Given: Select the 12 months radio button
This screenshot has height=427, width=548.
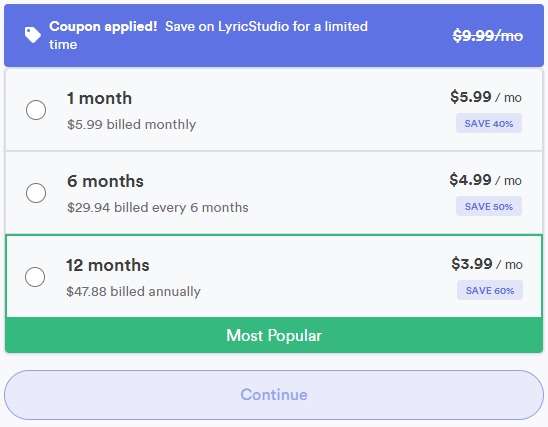Looking at the screenshot, I should (x=35, y=277).
